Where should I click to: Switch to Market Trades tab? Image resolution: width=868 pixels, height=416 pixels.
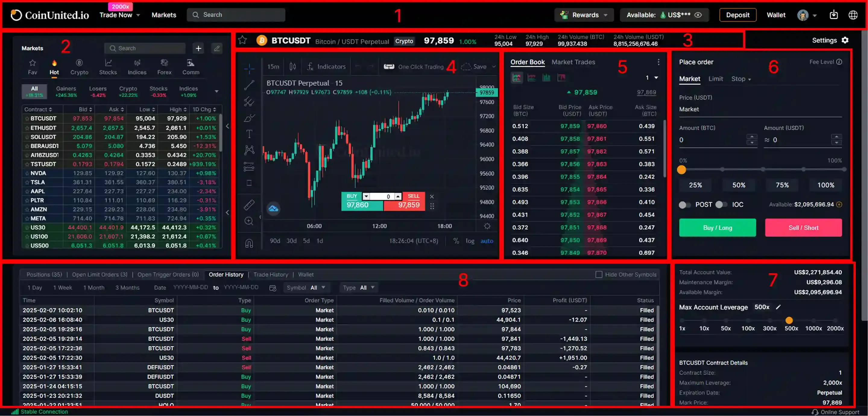coord(573,62)
